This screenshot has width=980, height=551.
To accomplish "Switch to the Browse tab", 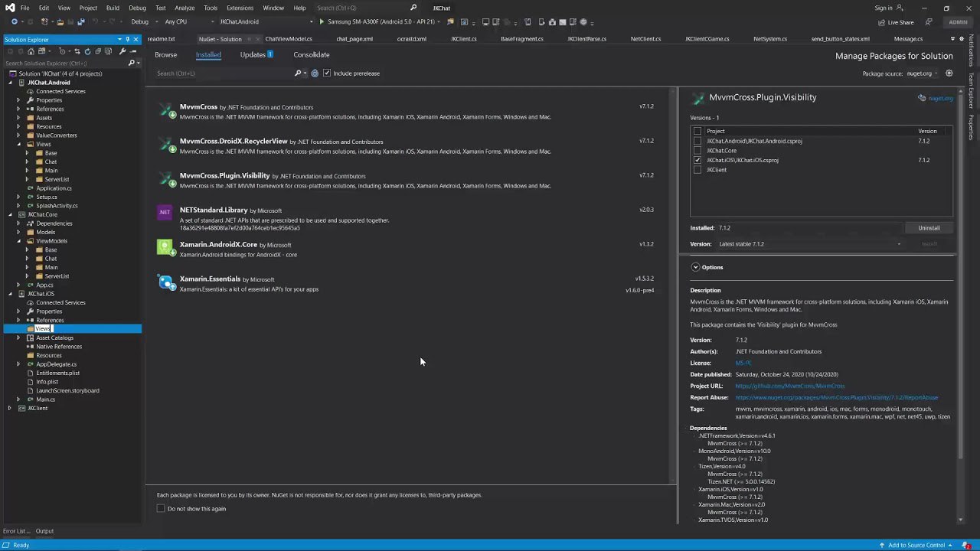I will click(x=165, y=55).
